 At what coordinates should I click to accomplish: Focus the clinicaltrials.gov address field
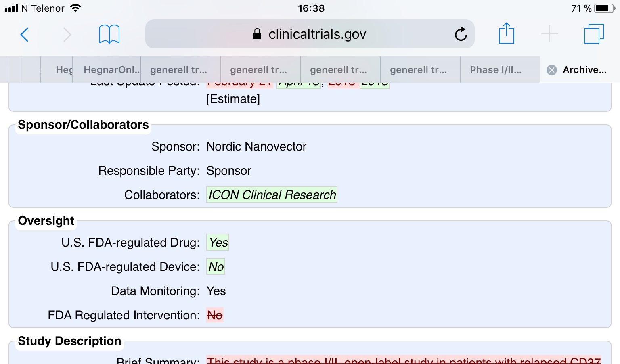(310, 34)
